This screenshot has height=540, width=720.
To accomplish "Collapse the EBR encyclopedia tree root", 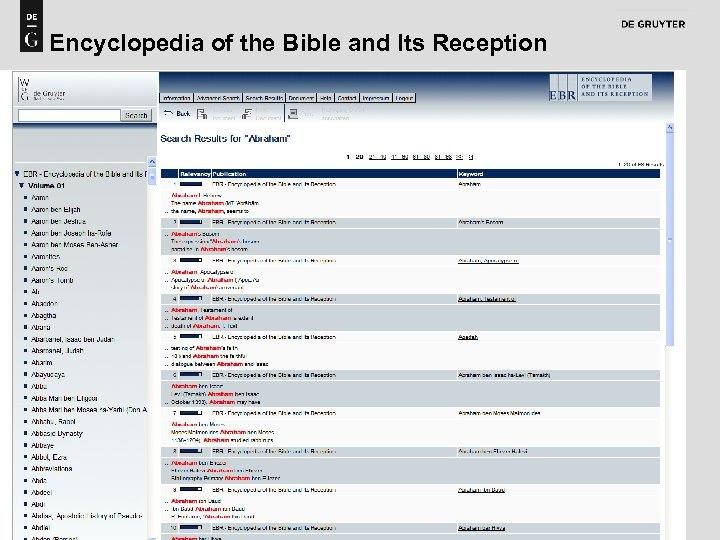I will pos(17,174).
